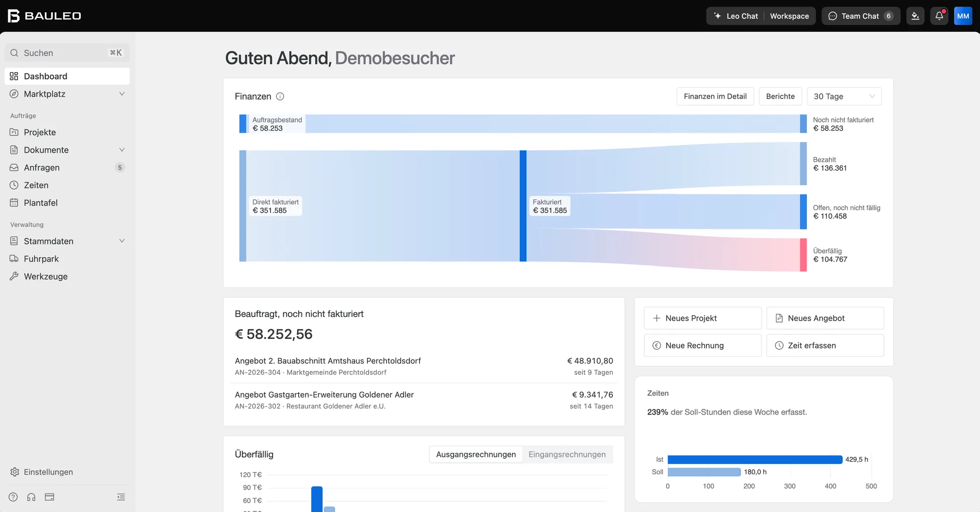Click the Neues Projekt button
Screen dimensions: 980x512
(703, 318)
